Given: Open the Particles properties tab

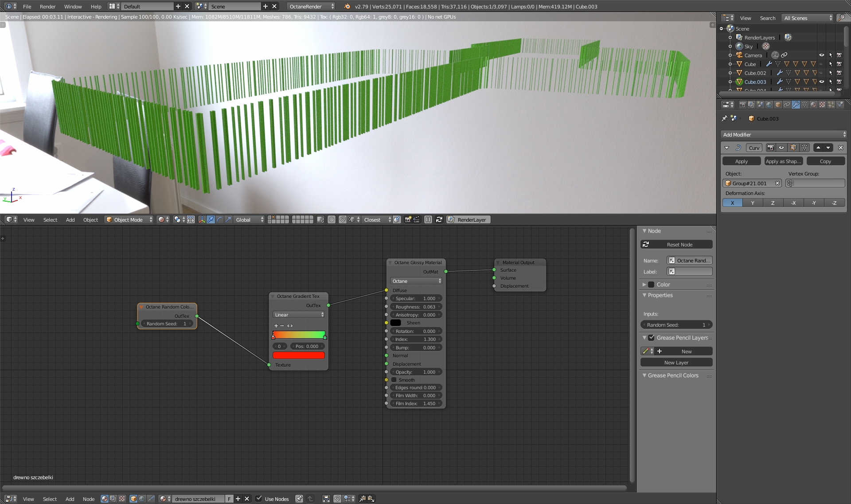Looking at the screenshot, I should point(831,105).
